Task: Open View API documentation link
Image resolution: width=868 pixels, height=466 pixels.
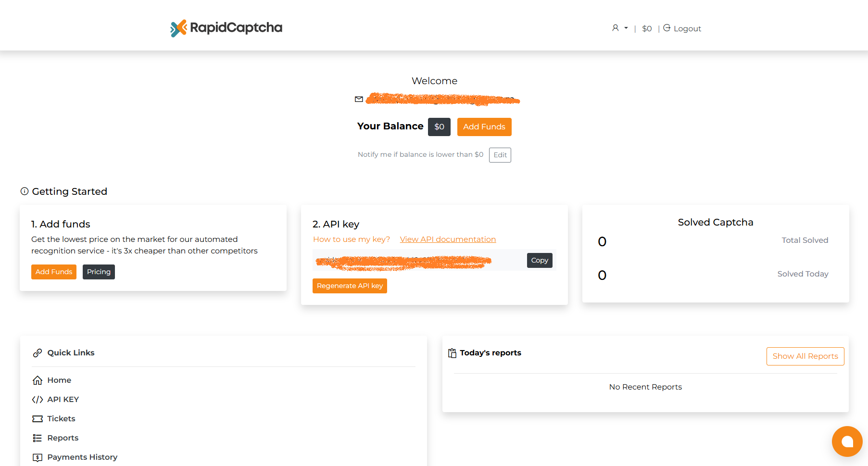Action: pyautogui.click(x=448, y=239)
